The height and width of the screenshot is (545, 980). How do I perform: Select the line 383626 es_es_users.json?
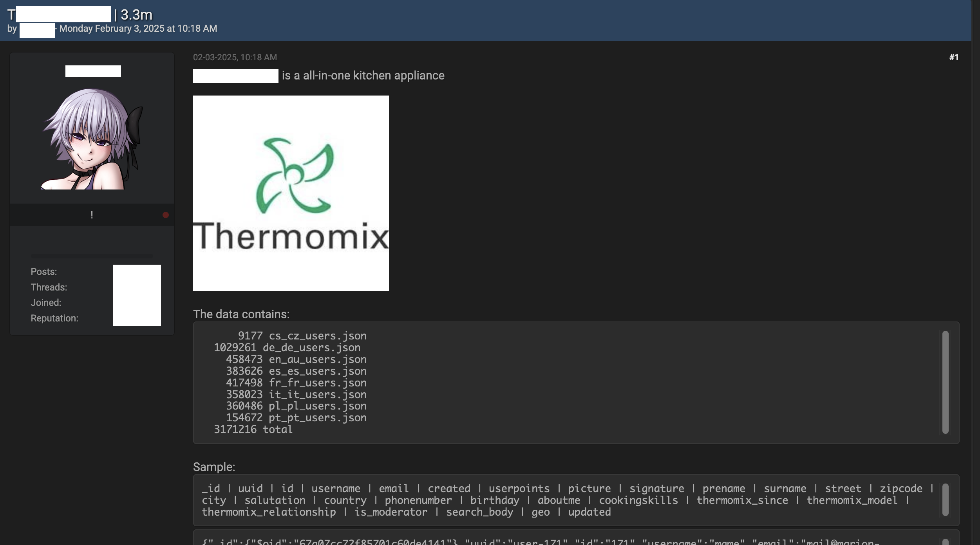click(296, 371)
